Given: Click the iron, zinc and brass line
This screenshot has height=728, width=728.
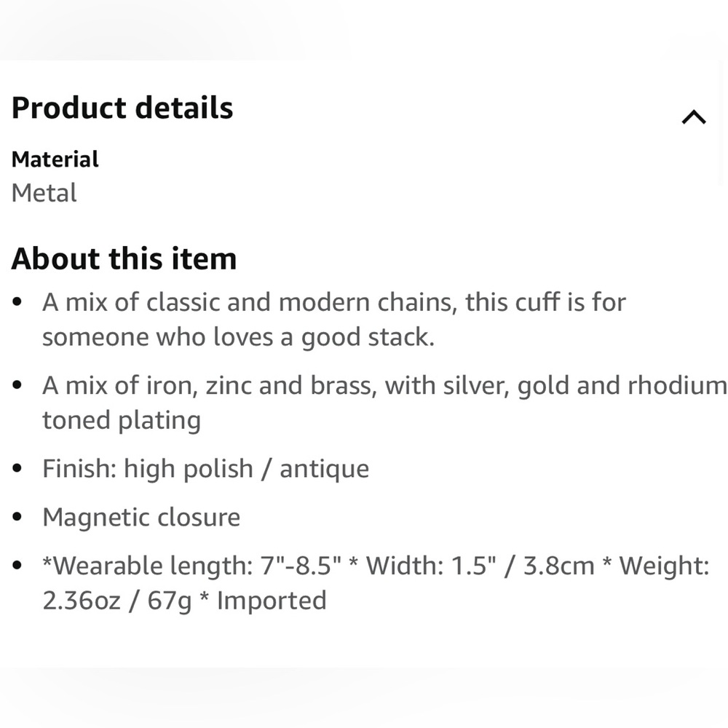Looking at the screenshot, I should point(384,385).
